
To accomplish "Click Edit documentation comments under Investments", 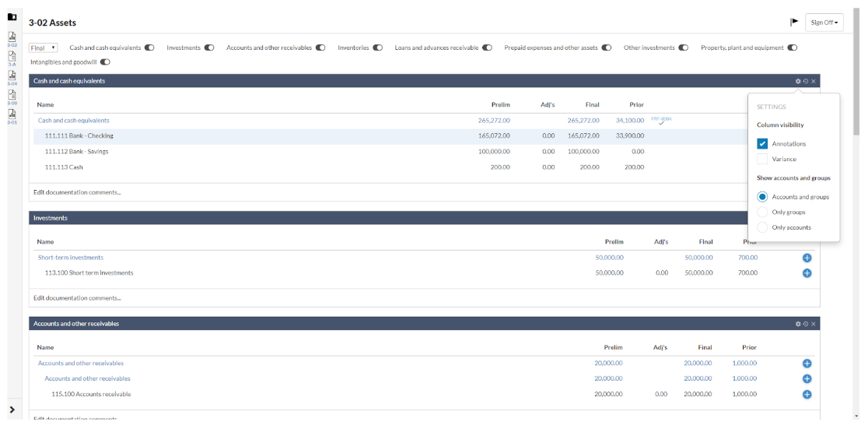I will [77, 298].
